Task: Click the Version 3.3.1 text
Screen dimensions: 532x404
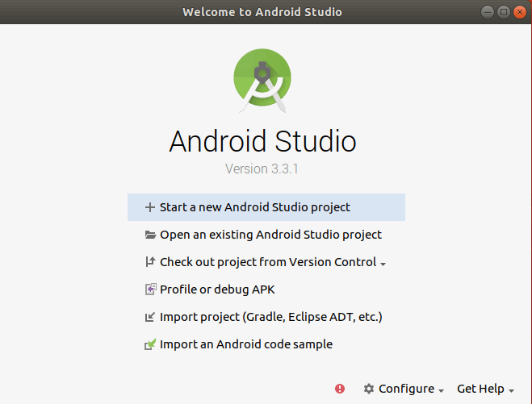Action: tap(262, 169)
